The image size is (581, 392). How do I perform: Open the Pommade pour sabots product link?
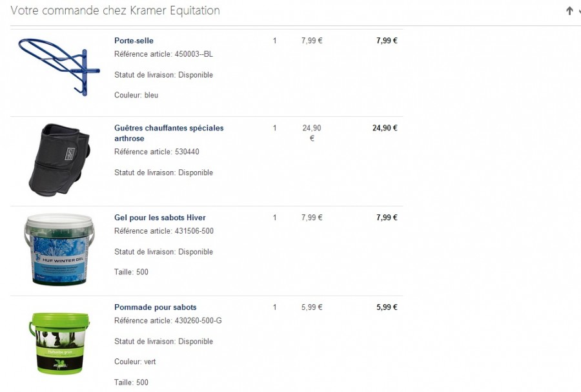click(155, 307)
